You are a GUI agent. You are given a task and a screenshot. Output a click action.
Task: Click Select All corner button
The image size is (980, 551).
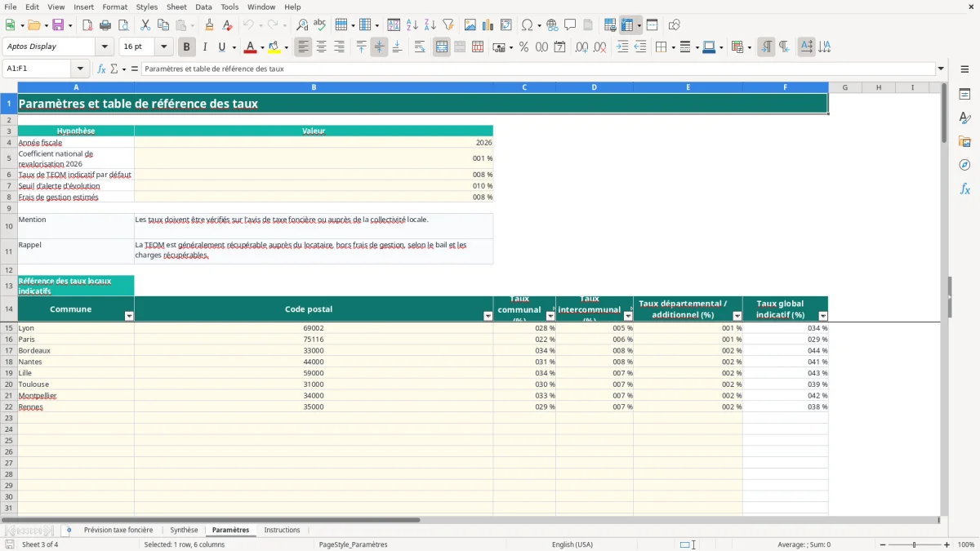pyautogui.click(x=9, y=87)
